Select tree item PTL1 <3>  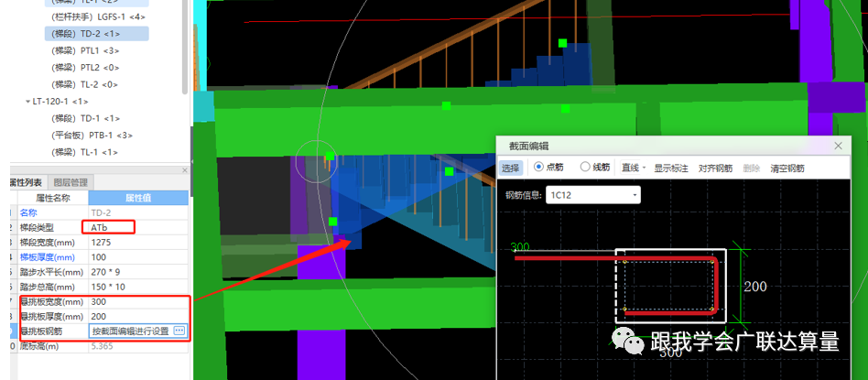click(x=85, y=51)
